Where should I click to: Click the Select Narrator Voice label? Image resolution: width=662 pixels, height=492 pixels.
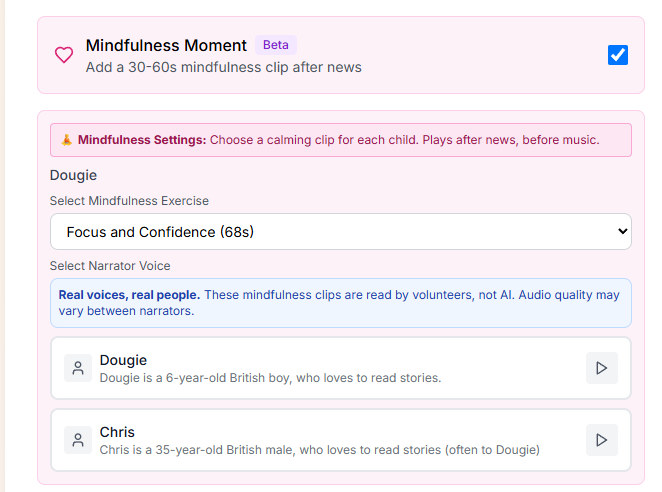click(x=110, y=266)
